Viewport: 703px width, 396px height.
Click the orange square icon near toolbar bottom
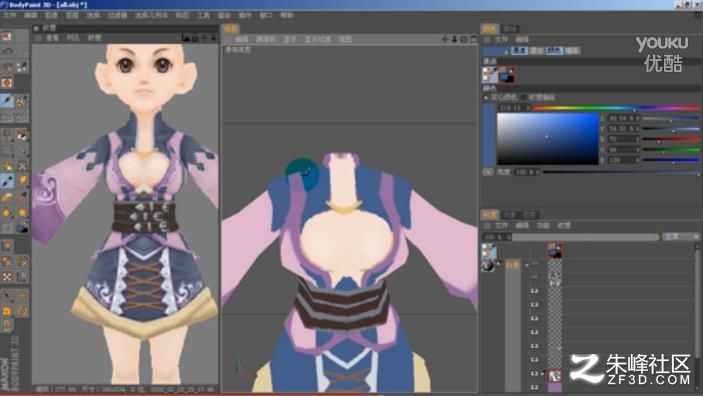[x=7, y=310]
